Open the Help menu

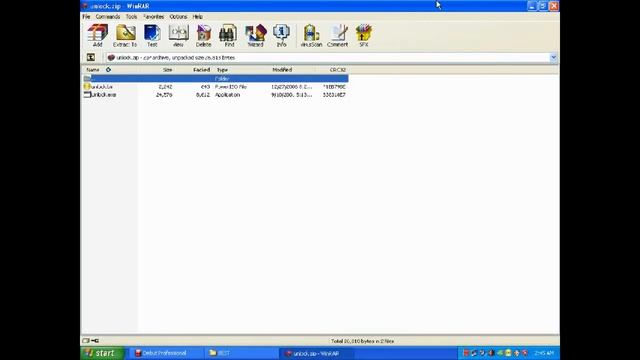tap(198, 17)
